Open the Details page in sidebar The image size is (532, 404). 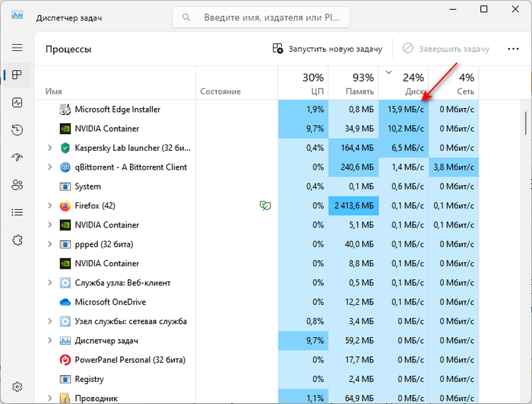(17, 212)
